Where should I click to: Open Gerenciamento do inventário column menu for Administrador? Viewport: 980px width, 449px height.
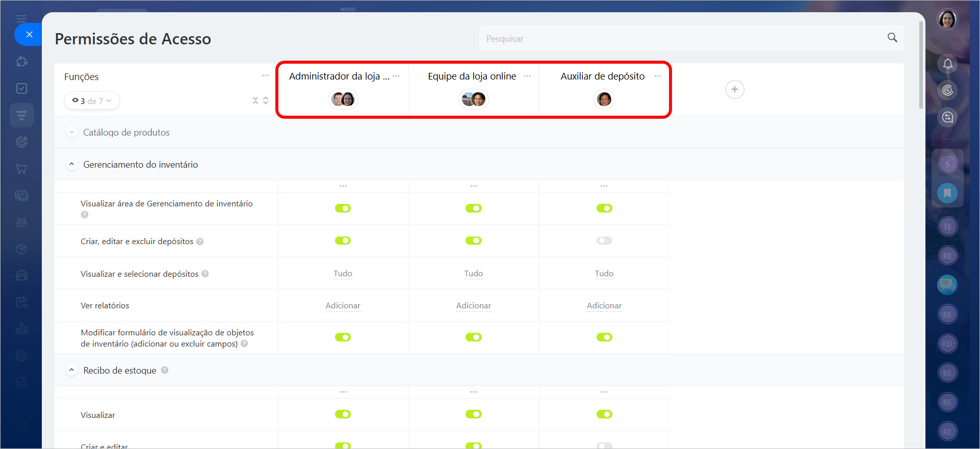[343, 186]
